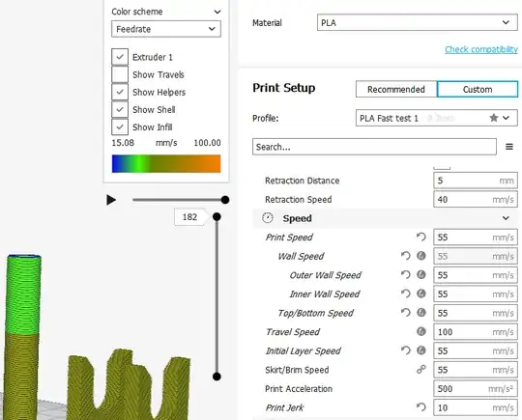Image resolution: width=522 pixels, height=420 pixels.
Task: Open the Material PLA dropdown
Action: click(418, 22)
